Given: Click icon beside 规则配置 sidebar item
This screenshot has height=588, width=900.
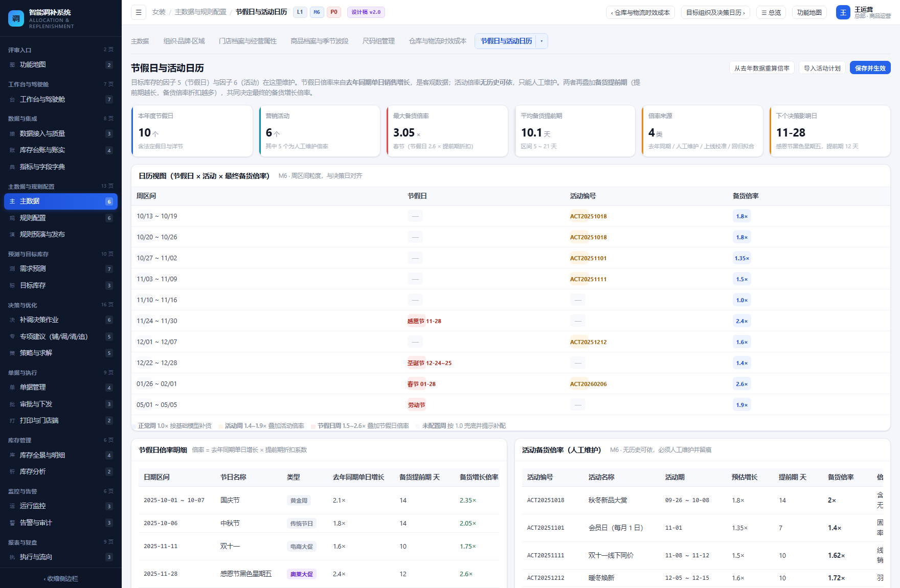Looking at the screenshot, I should (12, 218).
